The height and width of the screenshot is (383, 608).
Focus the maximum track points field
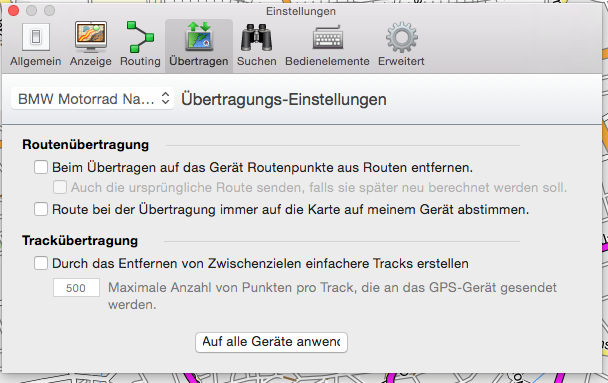click(76, 288)
